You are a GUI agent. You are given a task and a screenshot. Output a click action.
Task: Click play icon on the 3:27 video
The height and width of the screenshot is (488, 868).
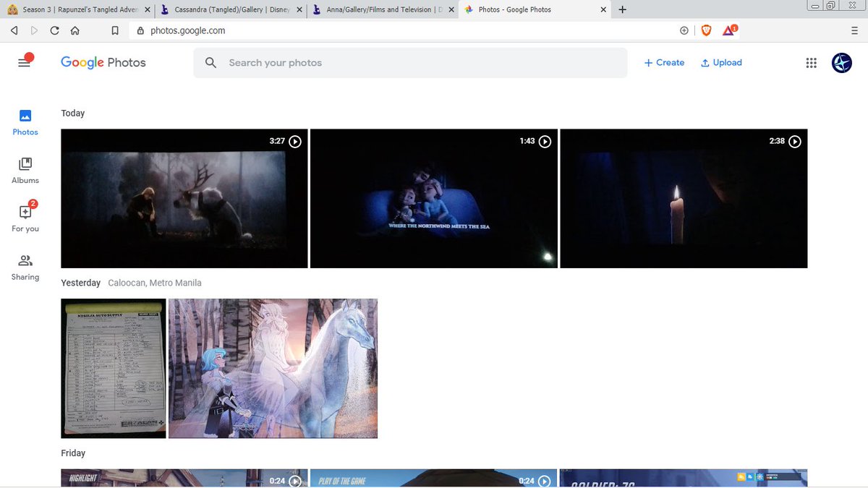click(x=295, y=142)
